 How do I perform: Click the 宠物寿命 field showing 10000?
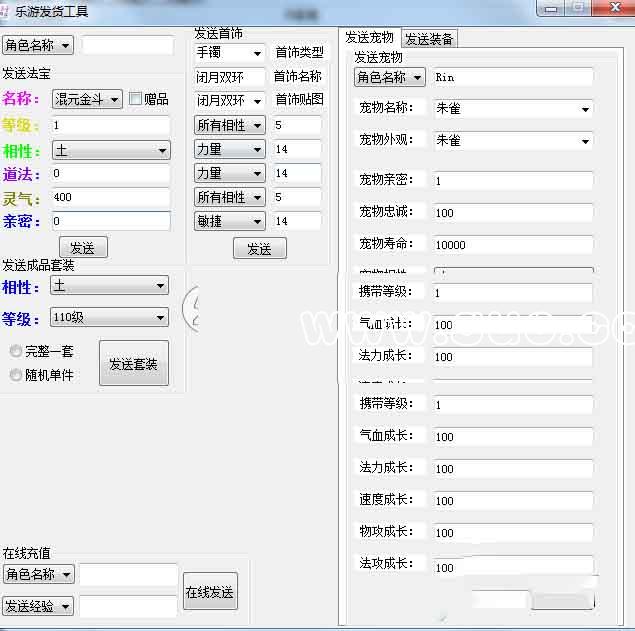pyautogui.click(x=512, y=245)
